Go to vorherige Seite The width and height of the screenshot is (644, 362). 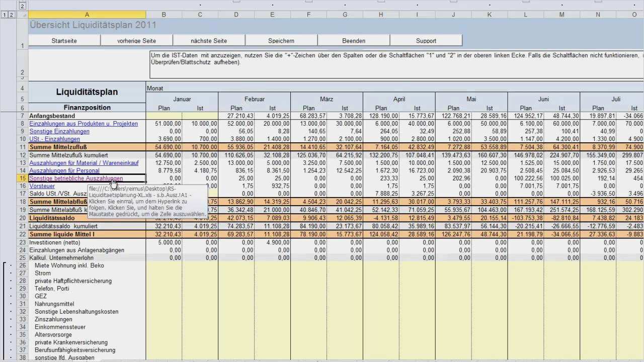click(136, 41)
